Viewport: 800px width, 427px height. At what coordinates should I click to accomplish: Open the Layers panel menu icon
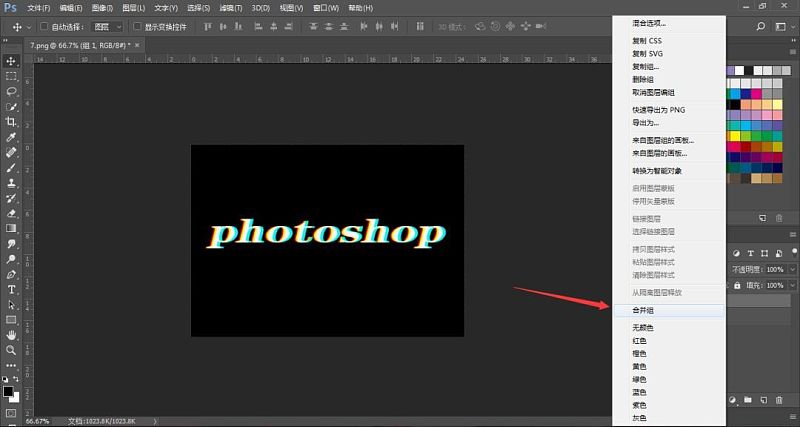pyautogui.click(x=793, y=236)
